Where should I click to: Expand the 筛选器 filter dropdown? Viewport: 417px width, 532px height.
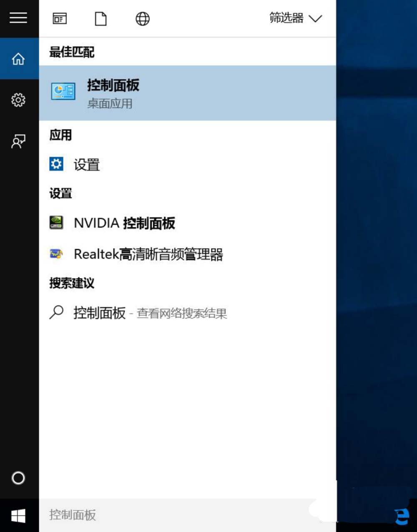(296, 18)
